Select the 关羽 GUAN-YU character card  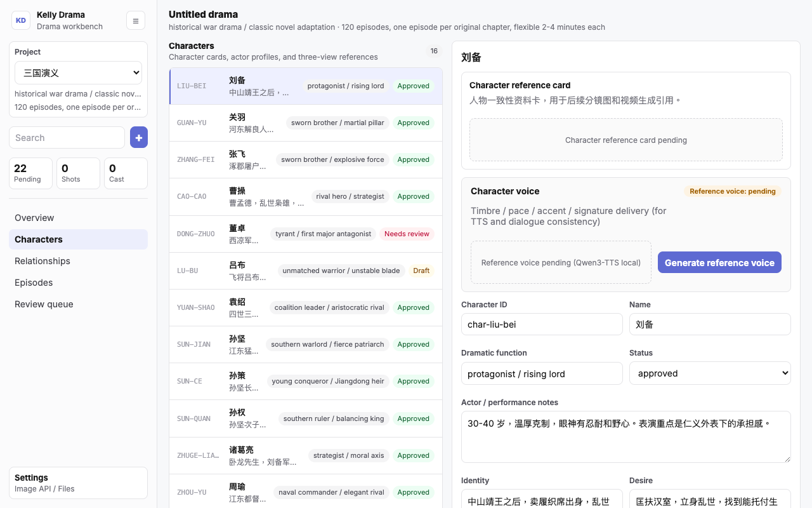point(306,123)
